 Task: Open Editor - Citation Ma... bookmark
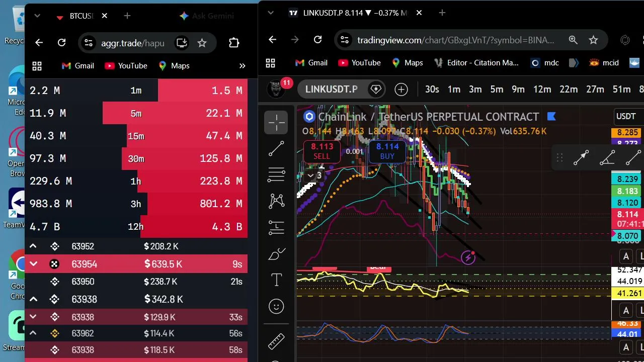[x=475, y=63]
